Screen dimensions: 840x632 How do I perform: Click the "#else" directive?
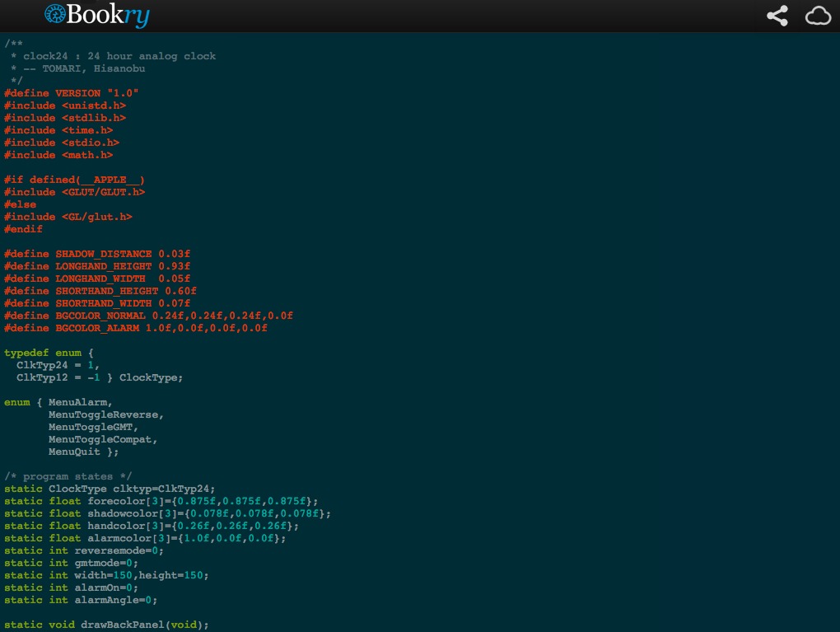point(21,204)
